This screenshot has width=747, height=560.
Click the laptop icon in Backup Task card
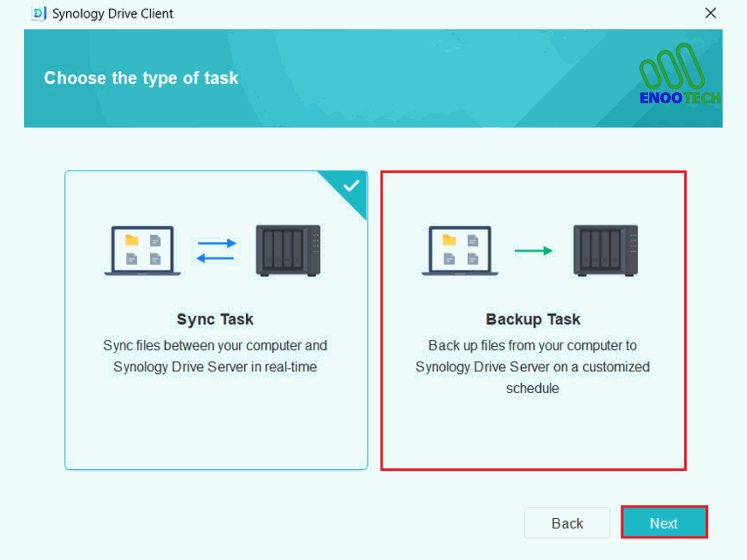[x=460, y=251]
